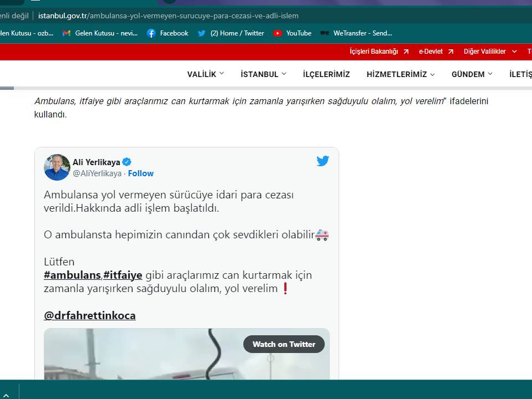
Task: Expand the Diğer Valilikler dropdown
Action: point(514,52)
